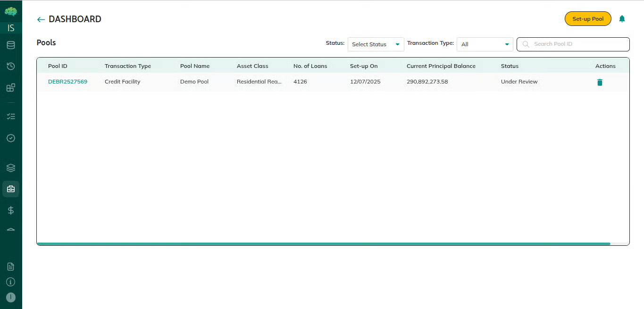The height and width of the screenshot is (309, 644).
Task: Delete the DEBR2527569 pool with trash icon
Action: [x=600, y=82]
